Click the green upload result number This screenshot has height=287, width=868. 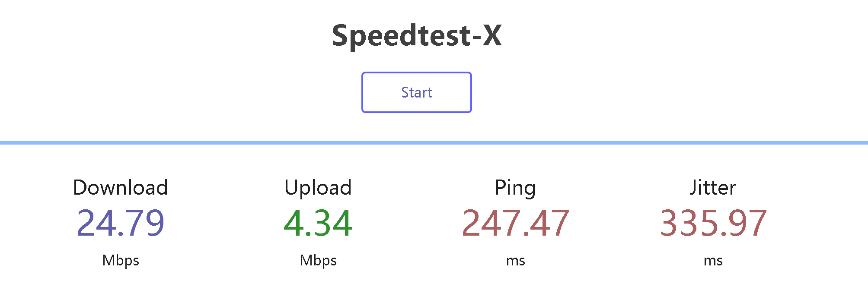point(318,223)
